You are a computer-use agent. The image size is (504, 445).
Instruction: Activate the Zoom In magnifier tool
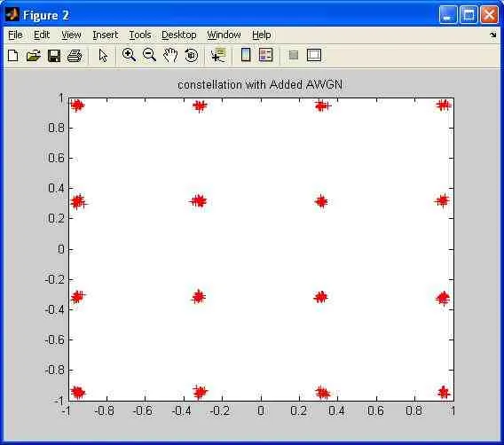(129, 55)
